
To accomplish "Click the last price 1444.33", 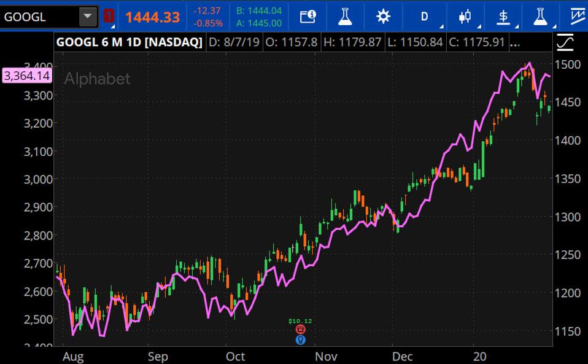I will (152, 17).
